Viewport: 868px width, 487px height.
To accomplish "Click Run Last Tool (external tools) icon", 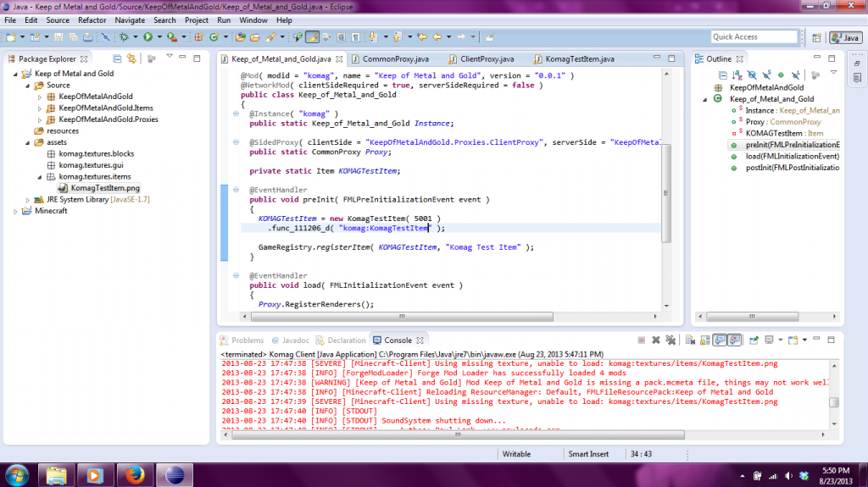I will point(172,37).
